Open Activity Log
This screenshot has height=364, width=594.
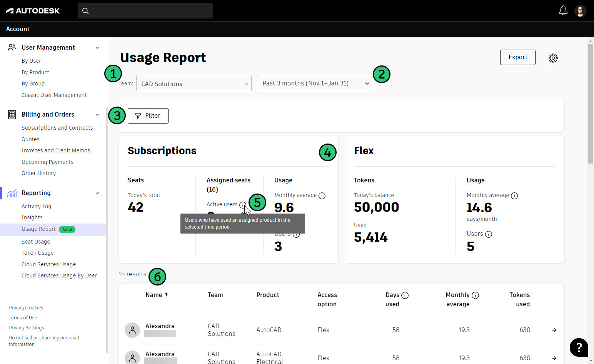point(36,206)
